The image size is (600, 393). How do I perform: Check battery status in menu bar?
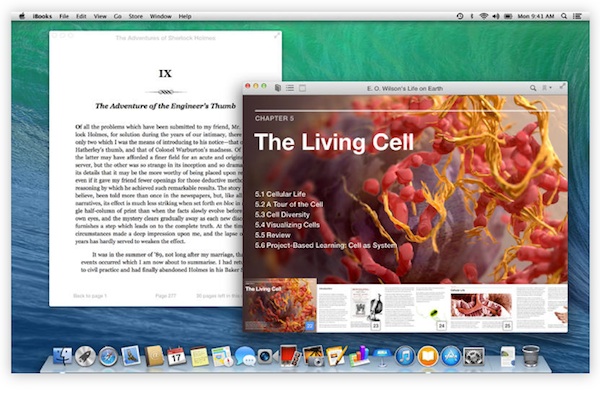508,16
